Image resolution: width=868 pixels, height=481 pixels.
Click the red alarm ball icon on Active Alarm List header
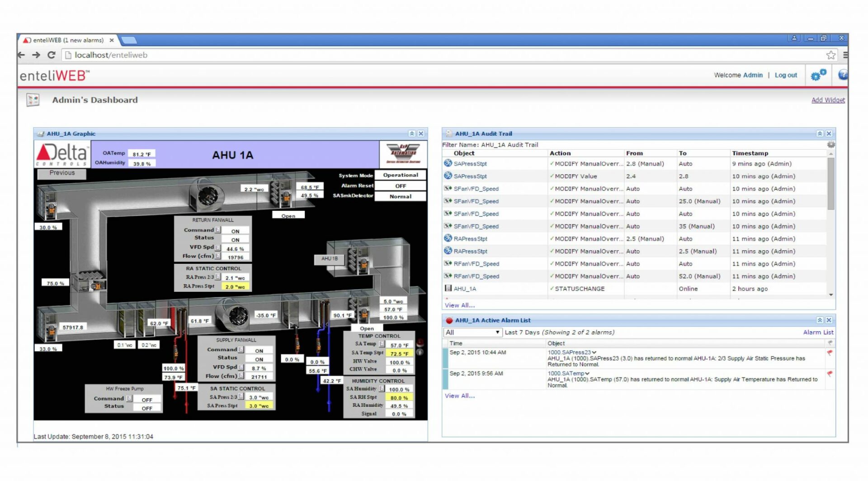coord(449,320)
